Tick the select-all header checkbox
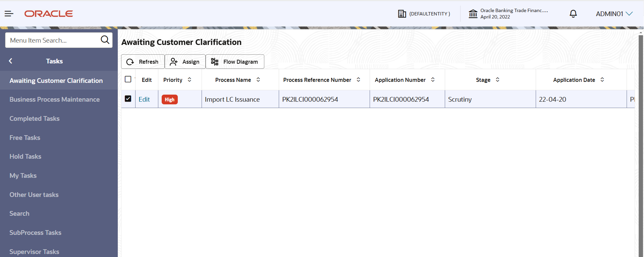 (x=128, y=80)
